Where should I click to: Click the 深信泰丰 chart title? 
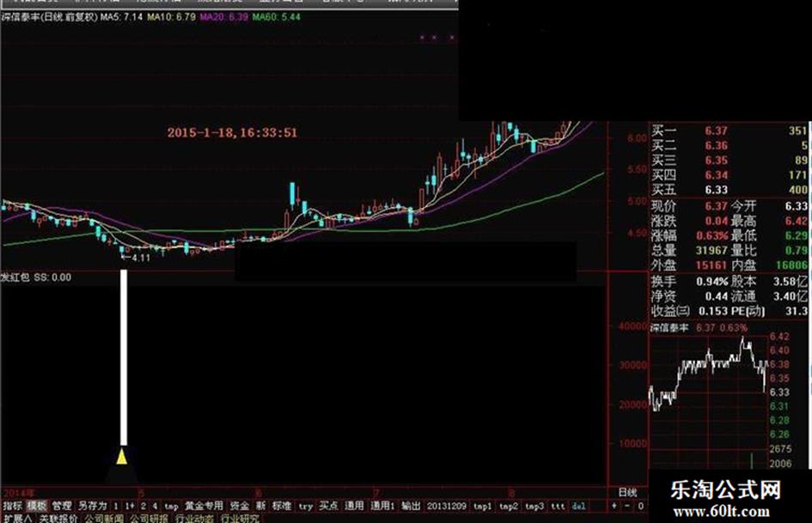click(50, 16)
